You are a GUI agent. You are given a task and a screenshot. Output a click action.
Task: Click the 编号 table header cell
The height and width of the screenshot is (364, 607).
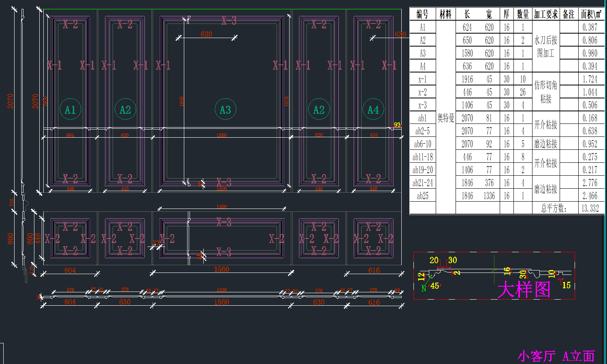422,15
